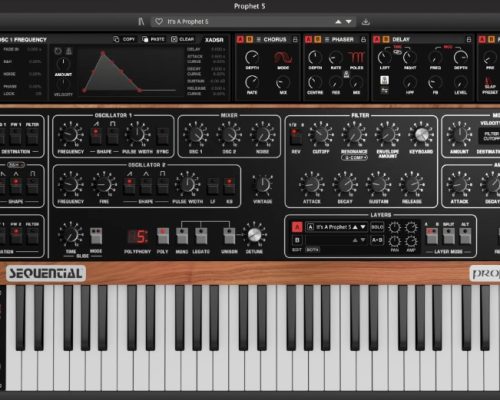Toggle the A/B layer mode switch
The image size is (500, 400).
pos(432,236)
